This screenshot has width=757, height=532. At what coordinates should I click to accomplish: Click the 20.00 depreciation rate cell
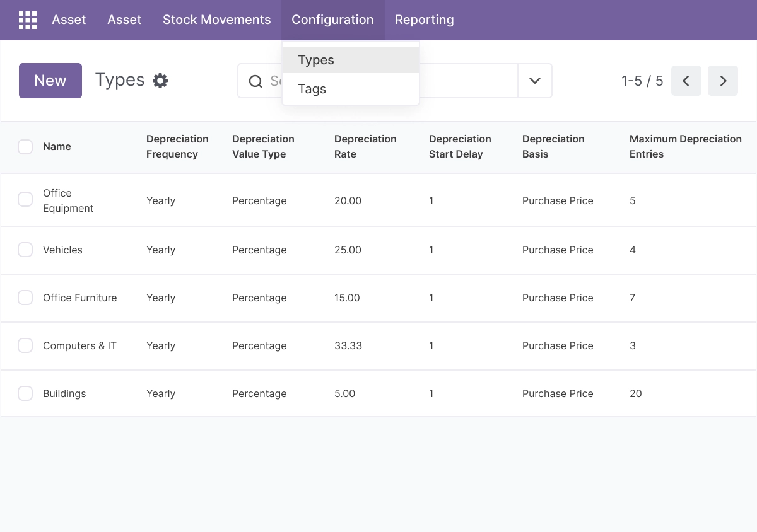pyautogui.click(x=348, y=200)
